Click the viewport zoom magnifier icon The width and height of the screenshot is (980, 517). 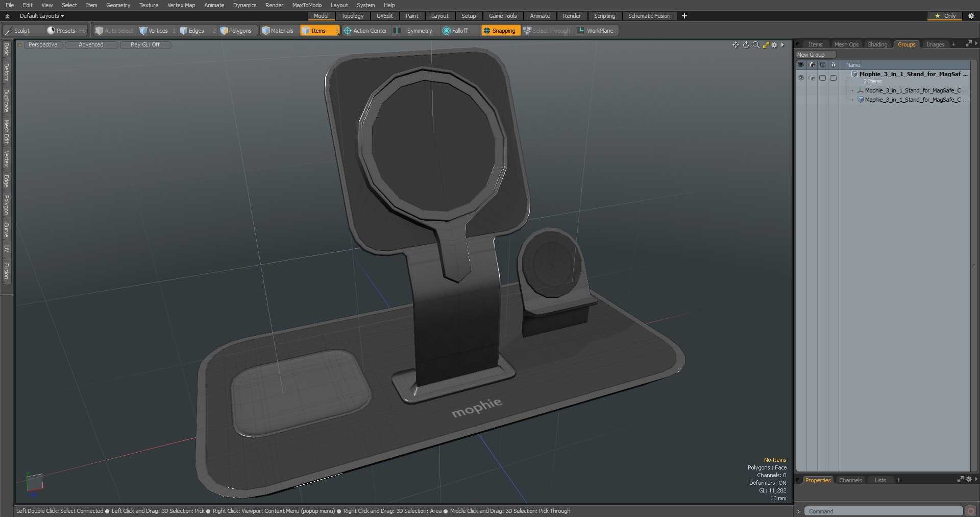tap(756, 45)
